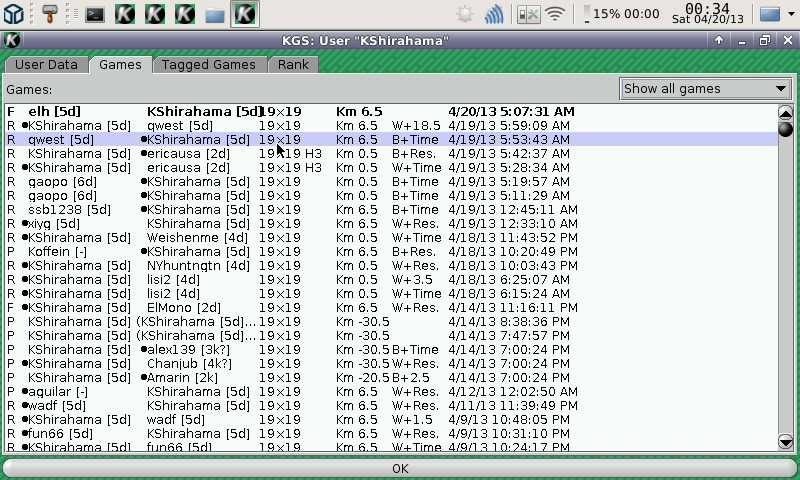Switch to the third KGS taskbar window
800x480 pixels.
(185, 14)
